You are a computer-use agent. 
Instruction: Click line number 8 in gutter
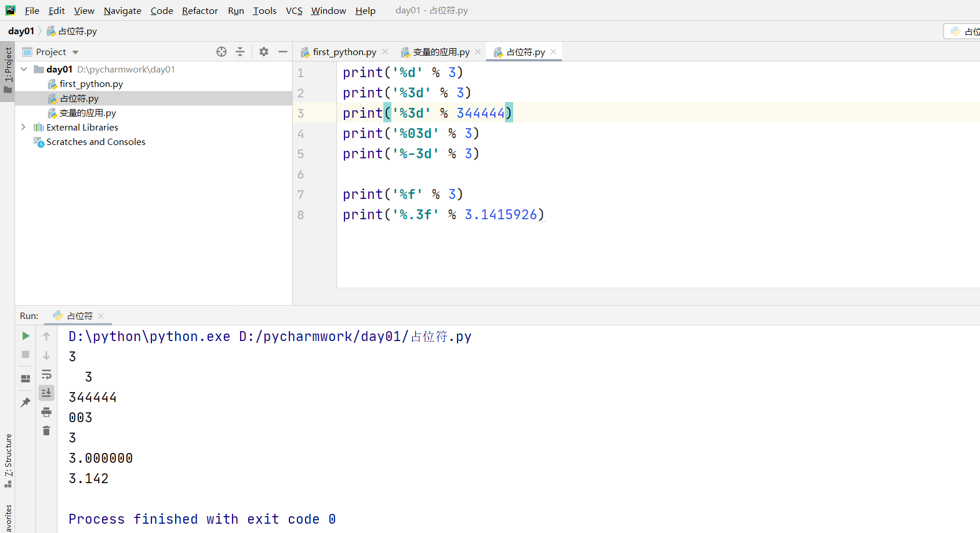pos(300,215)
